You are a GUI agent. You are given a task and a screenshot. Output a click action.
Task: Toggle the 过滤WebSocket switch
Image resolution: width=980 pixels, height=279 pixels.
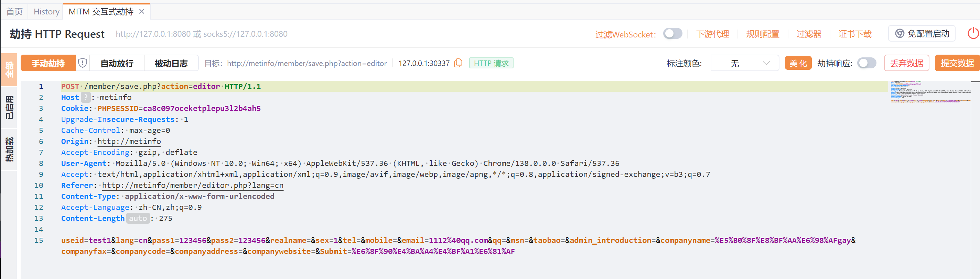672,34
